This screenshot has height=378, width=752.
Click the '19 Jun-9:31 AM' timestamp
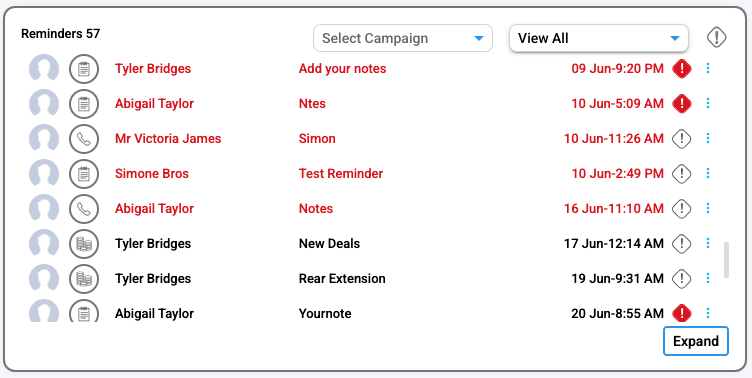pos(618,279)
